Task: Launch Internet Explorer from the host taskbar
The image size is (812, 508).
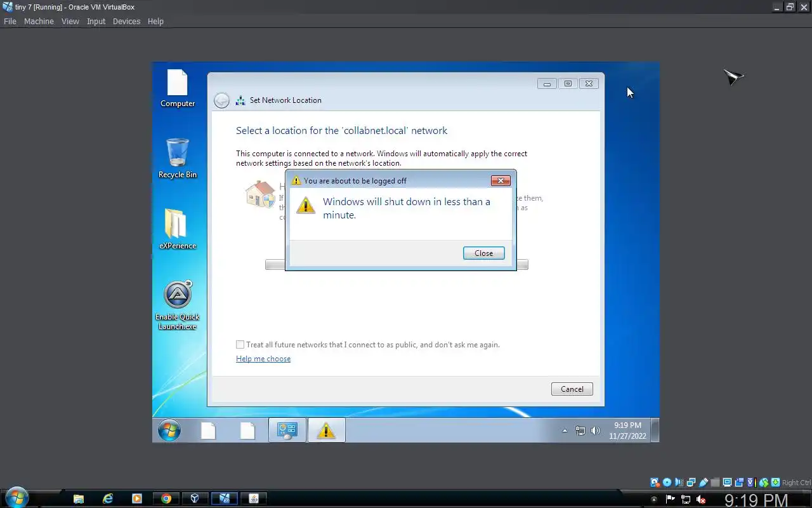Action: (108, 498)
